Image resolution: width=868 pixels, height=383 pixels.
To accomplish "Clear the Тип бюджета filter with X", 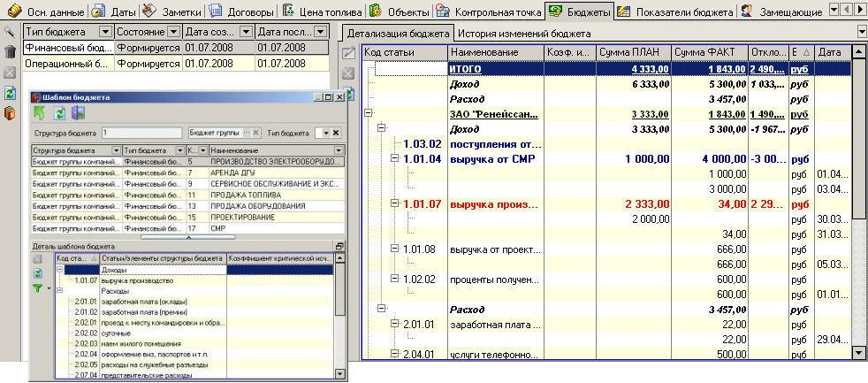I will (336, 133).
